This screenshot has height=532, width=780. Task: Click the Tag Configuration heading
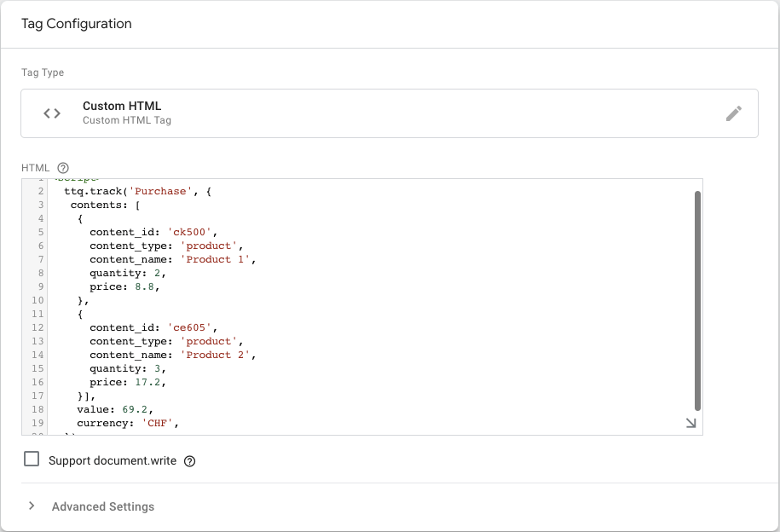(77, 24)
